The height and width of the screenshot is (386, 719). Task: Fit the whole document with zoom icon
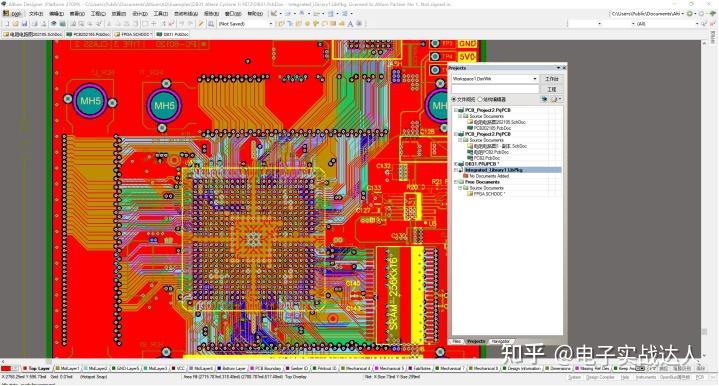(73, 23)
